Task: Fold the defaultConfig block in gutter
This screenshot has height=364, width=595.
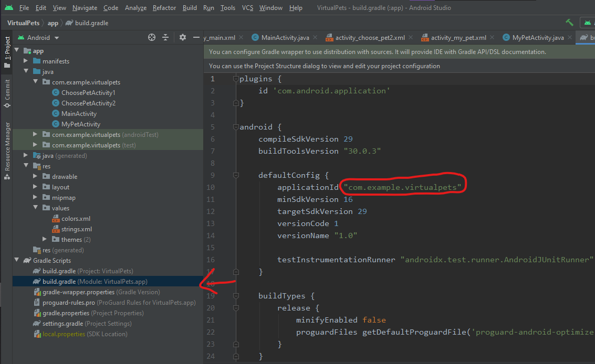Action: (x=236, y=175)
